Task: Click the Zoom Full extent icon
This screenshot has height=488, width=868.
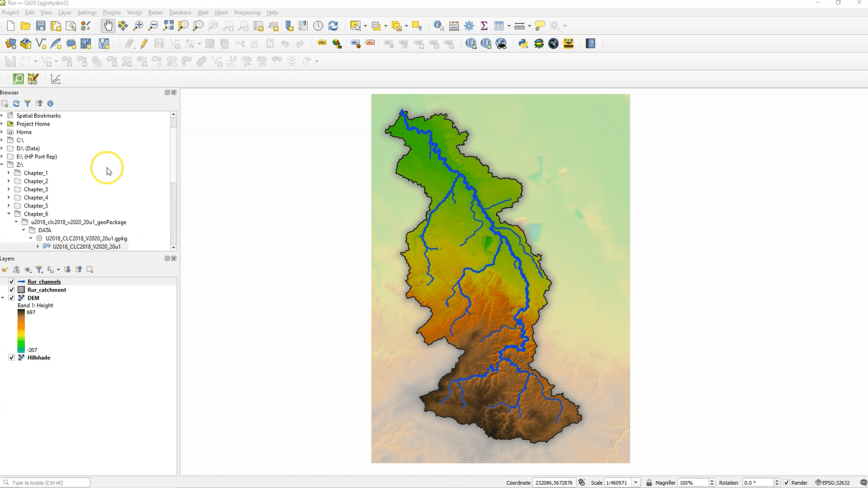Action: 168,26
